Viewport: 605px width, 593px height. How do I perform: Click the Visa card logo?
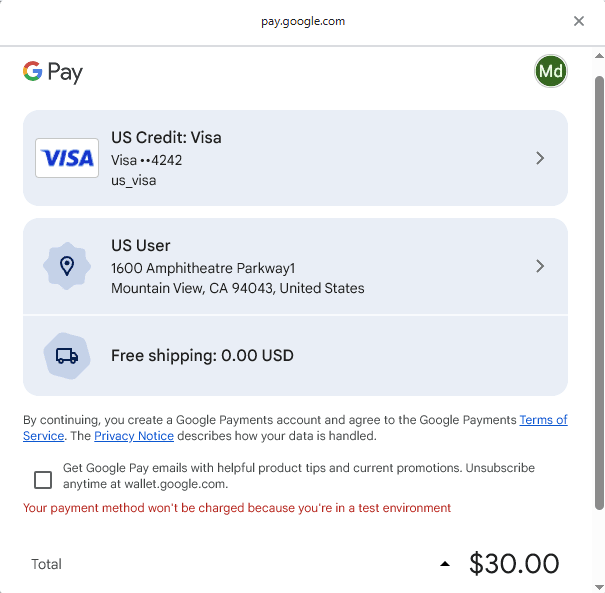(x=67, y=158)
